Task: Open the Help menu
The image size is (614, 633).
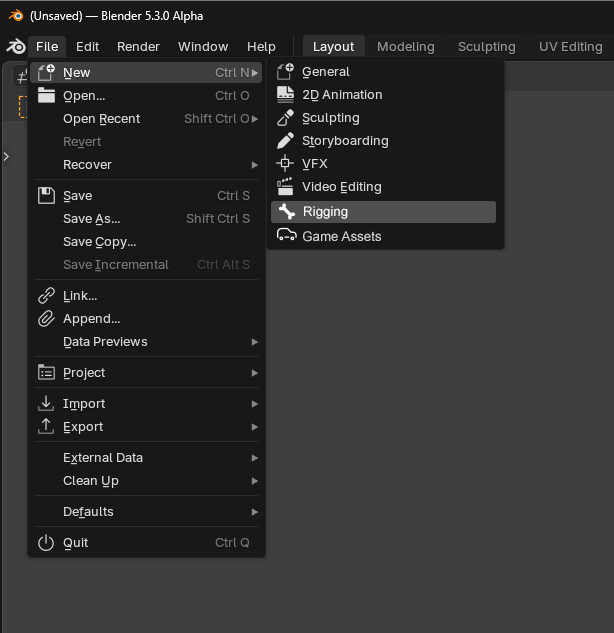Action: tap(261, 47)
